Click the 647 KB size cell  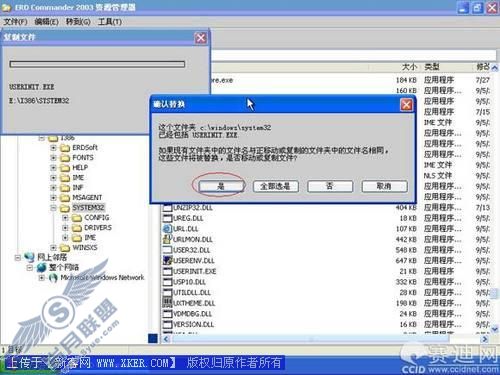[x=406, y=261]
